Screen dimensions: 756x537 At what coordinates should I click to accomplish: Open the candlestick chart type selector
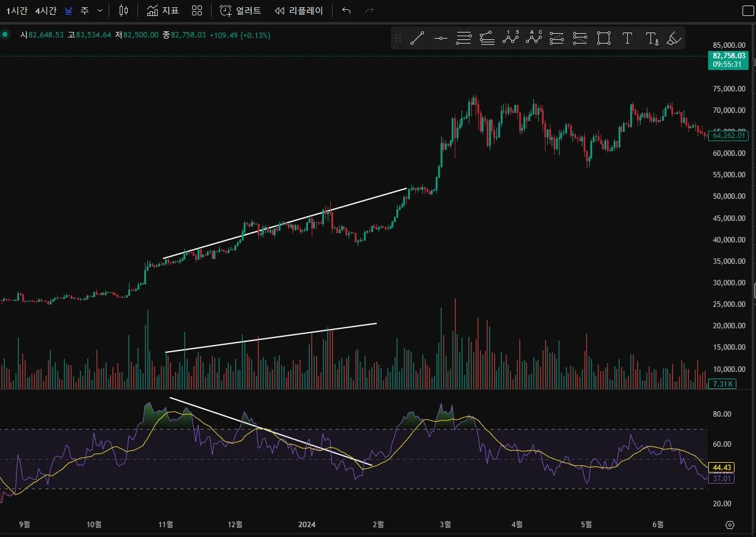coord(123,10)
